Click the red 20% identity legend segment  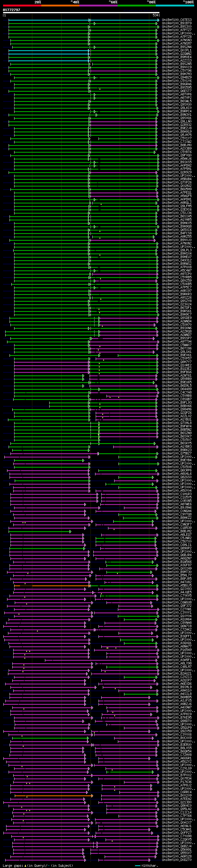(x=22, y=6)
